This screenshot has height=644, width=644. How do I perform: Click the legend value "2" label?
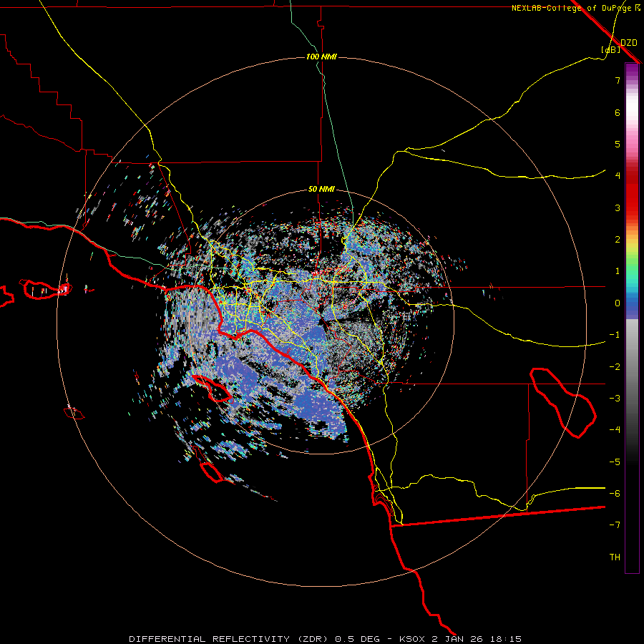[618, 239]
